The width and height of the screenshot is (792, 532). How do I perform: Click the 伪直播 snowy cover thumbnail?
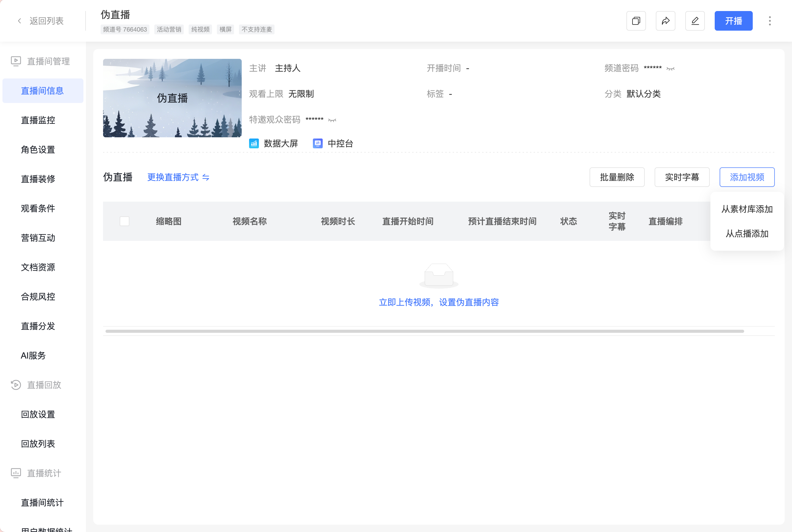click(172, 98)
